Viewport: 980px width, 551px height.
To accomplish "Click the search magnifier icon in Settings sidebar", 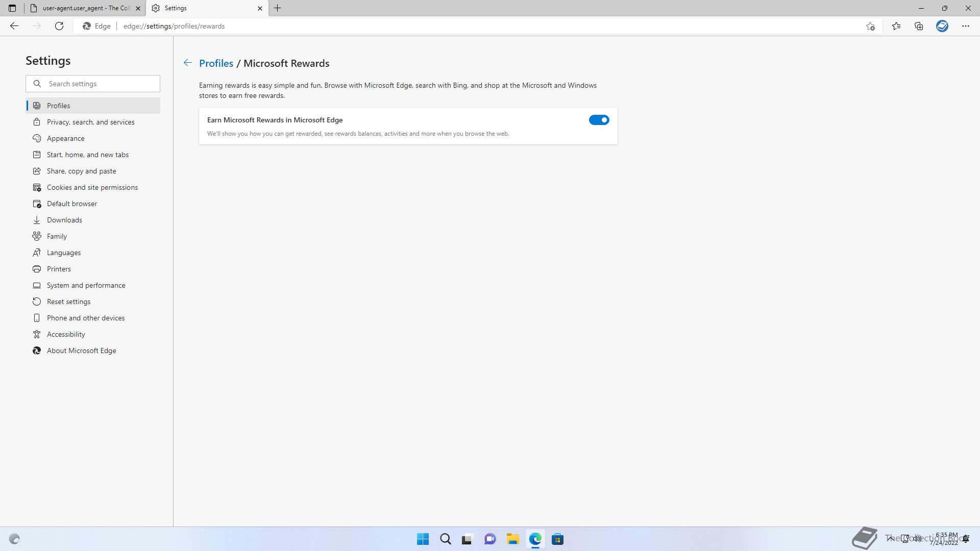I will [37, 84].
